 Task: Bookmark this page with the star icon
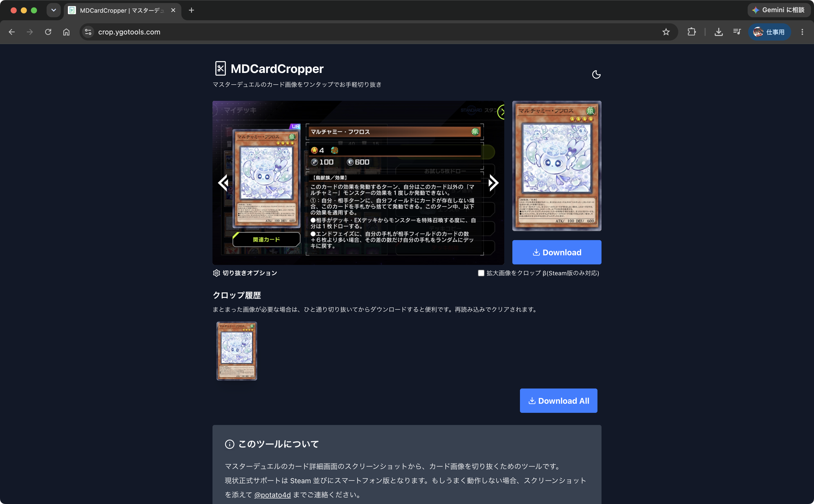(666, 32)
